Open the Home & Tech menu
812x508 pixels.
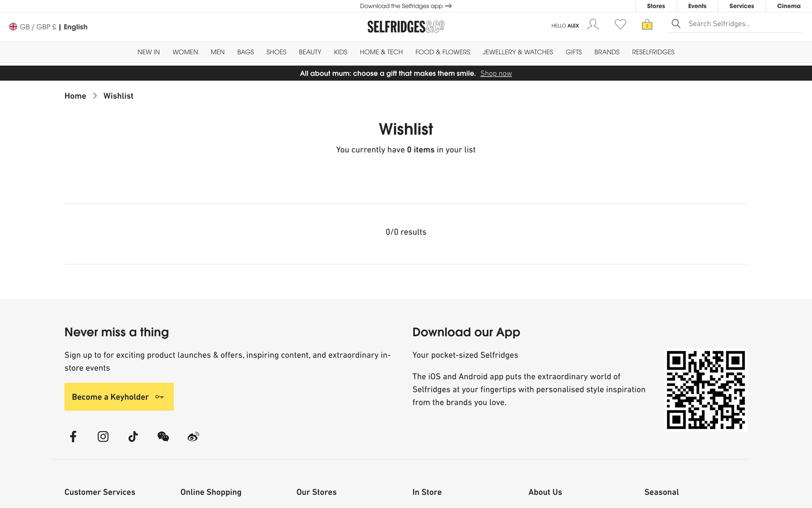tap(381, 52)
